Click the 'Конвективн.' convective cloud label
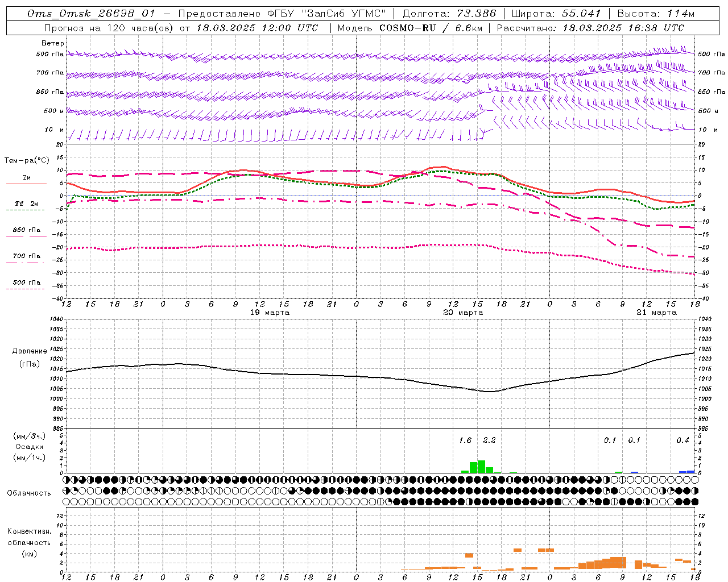 coord(30,531)
